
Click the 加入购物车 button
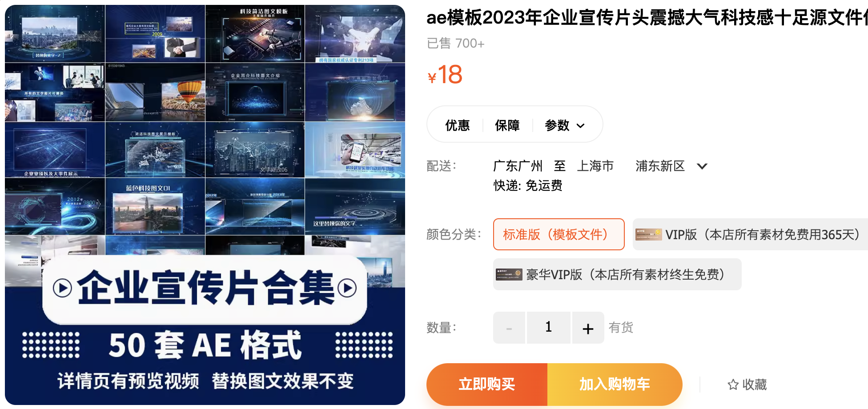tap(615, 384)
